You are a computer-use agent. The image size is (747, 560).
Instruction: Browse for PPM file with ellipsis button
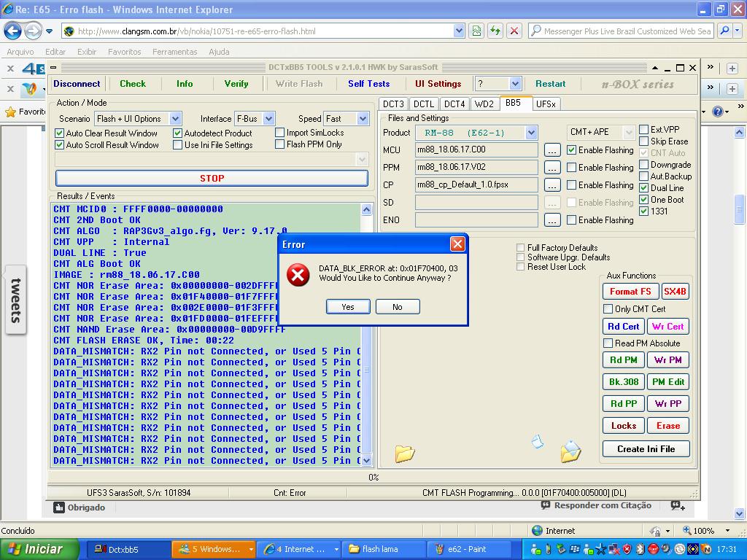point(552,168)
